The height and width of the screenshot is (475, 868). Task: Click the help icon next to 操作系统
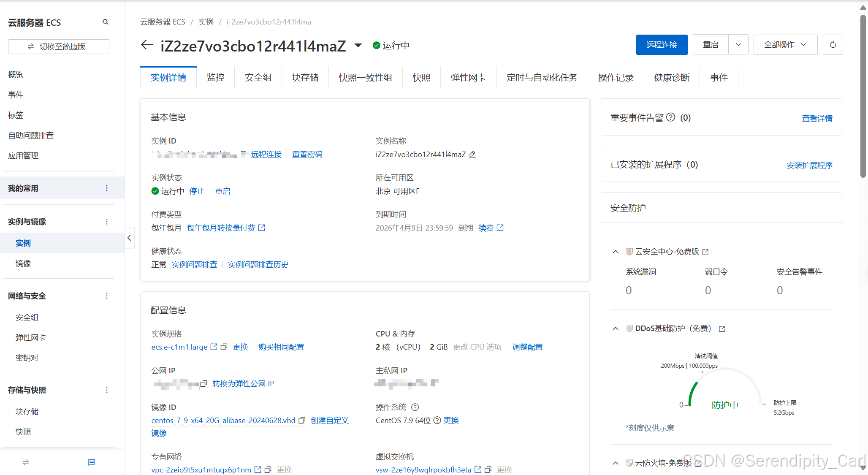pyautogui.click(x=415, y=407)
